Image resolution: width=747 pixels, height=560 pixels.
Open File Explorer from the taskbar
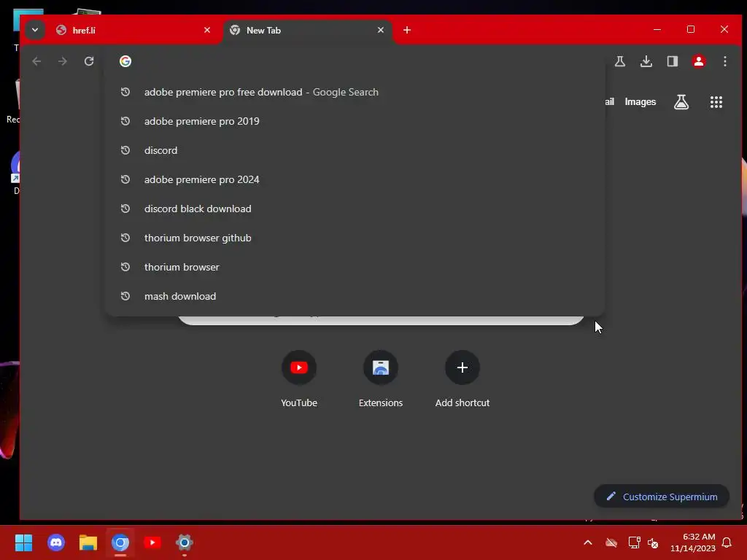coord(88,542)
